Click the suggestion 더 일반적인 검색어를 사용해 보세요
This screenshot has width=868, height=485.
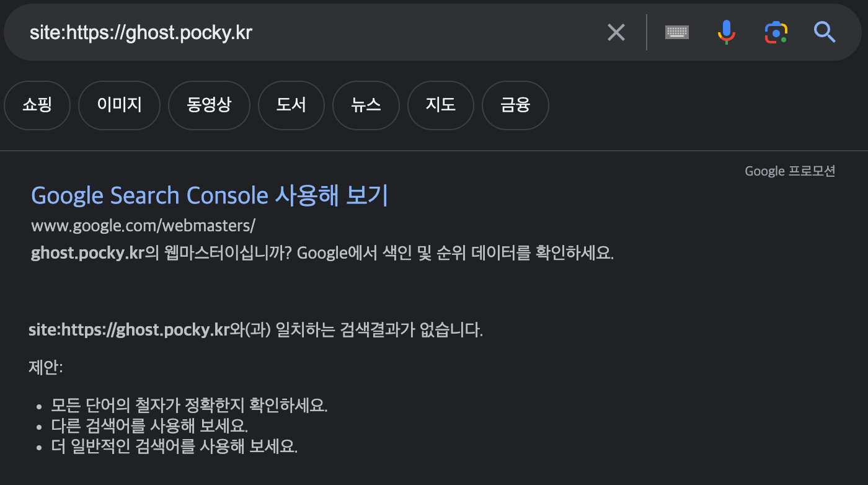tap(174, 447)
